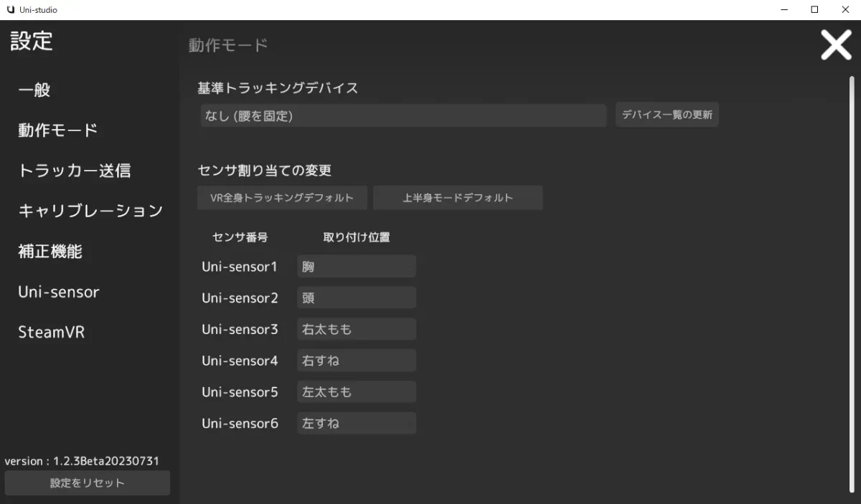Select 動作モード in the sidebar
Screen dimensions: 861x504
click(x=58, y=130)
